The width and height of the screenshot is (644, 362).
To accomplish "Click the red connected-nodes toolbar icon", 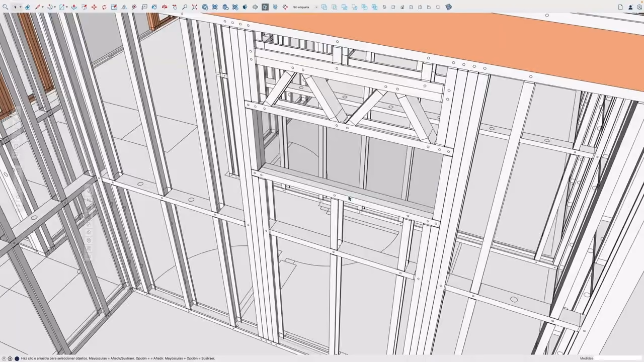I will [x=285, y=7].
